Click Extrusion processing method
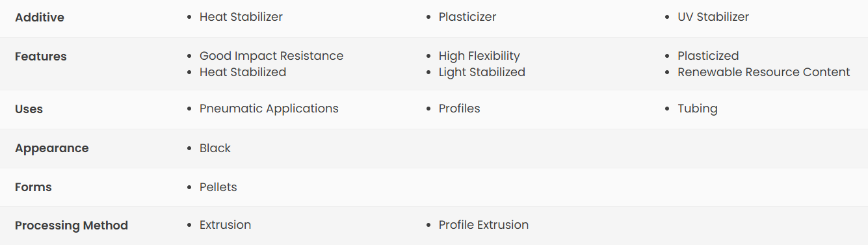 click(225, 225)
